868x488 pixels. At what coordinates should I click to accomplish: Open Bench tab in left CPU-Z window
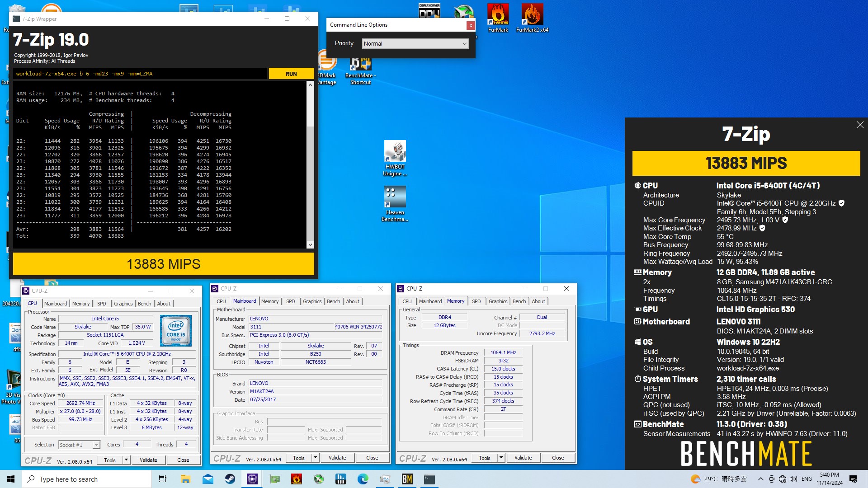(x=145, y=304)
